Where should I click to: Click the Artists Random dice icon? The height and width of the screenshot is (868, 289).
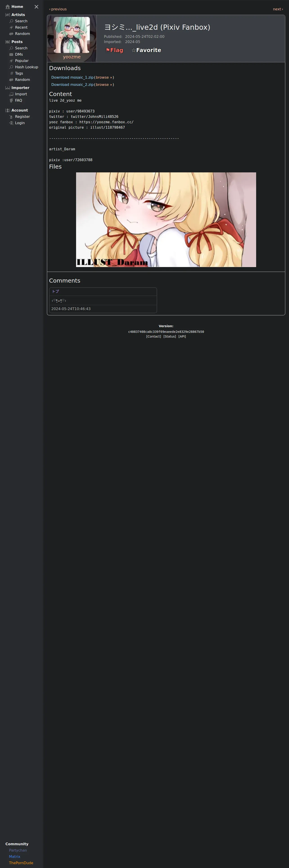(x=11, y=34)
